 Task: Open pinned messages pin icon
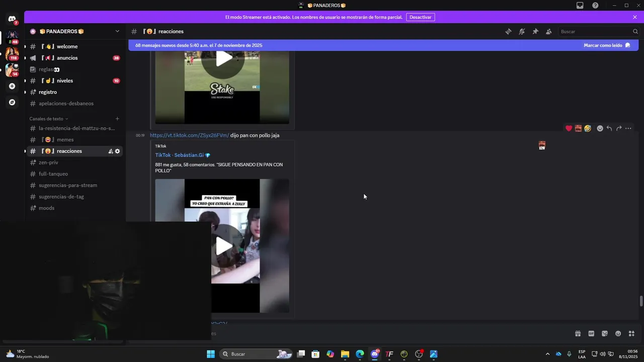pos(535,31)
